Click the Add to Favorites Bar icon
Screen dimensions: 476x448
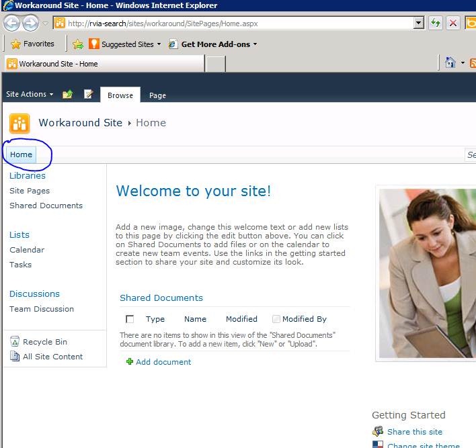(x=78, y=44)
